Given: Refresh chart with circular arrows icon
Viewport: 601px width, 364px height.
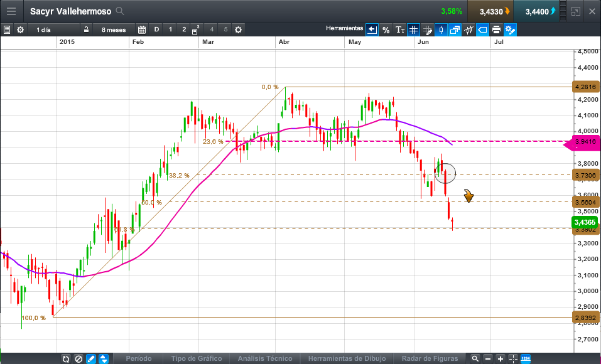Looking at the screenshot, I should pos(66,358).
